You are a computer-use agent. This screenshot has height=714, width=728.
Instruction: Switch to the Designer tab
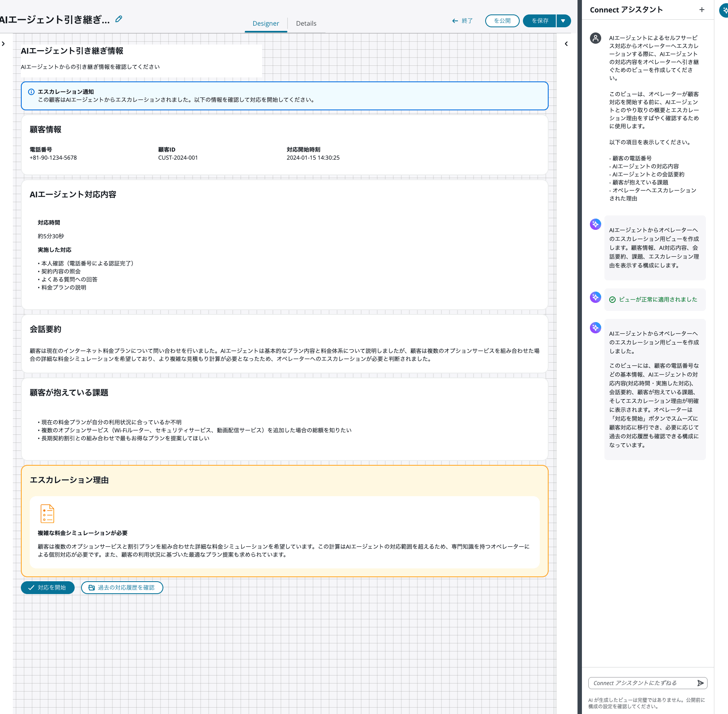pyautogui.click(x=266, y=23)
